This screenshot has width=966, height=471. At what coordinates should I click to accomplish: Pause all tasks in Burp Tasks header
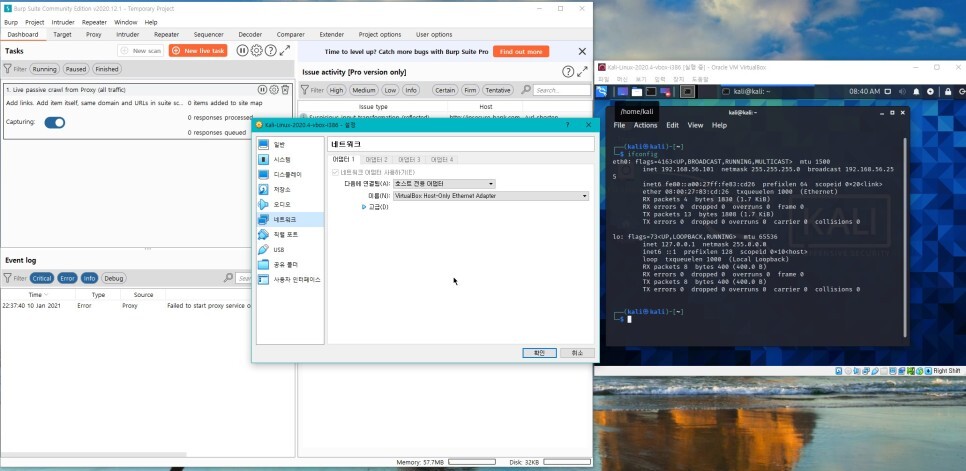point(243,50)
